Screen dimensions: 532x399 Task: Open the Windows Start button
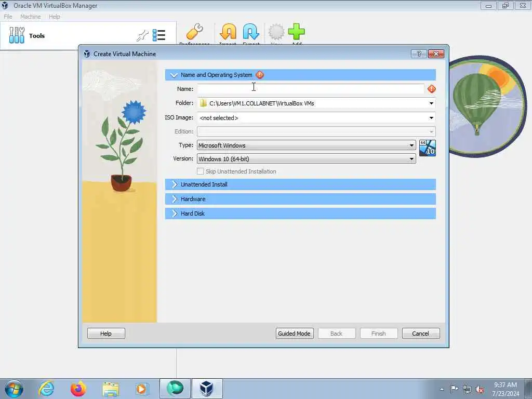click(x=14, y=389)
